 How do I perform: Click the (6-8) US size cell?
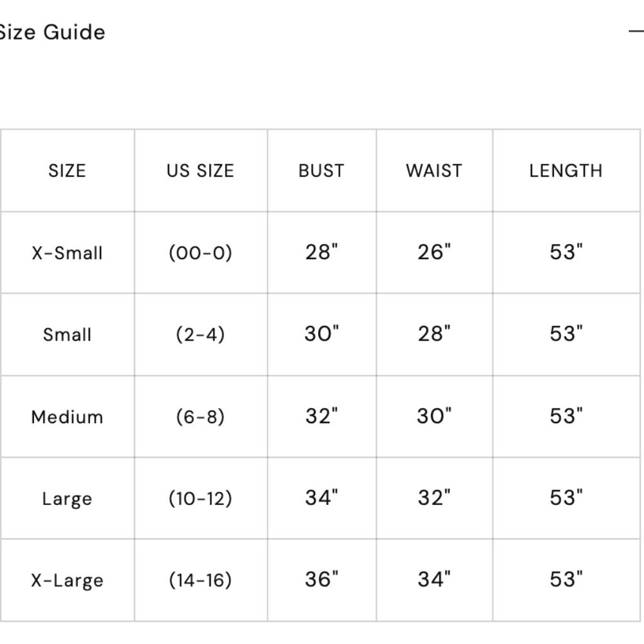[200, 417]
